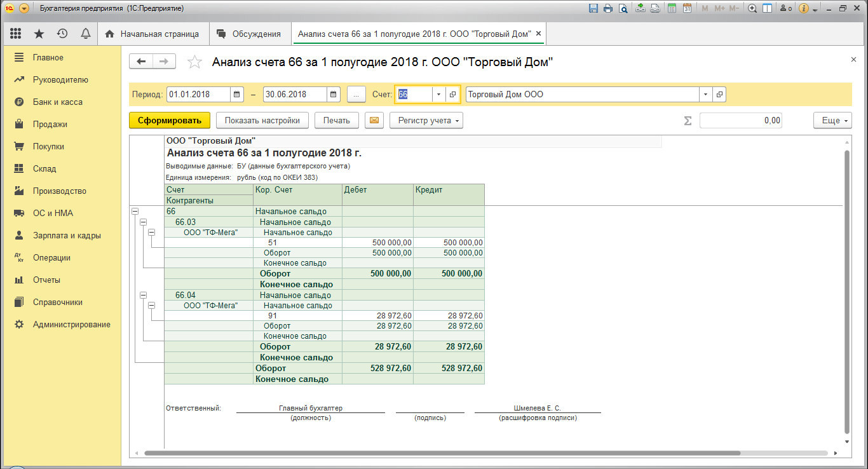Viewport: 868px width, 469px height.
Task: Click the sum value field showing 0,00
Action: [741, 120]
